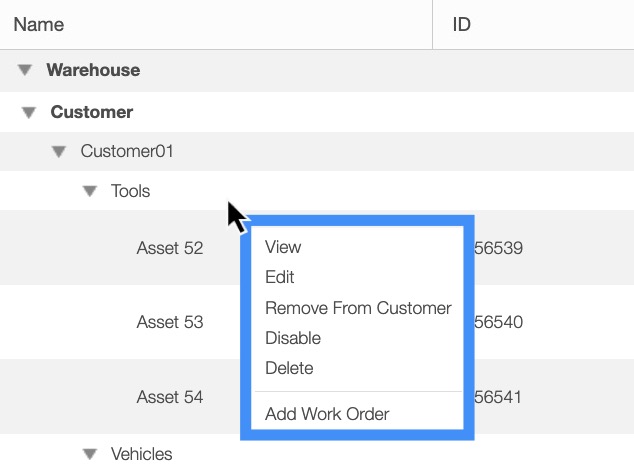Select the Tools tree label
This screenshot has height=470, width=634.
click(130, 191)
